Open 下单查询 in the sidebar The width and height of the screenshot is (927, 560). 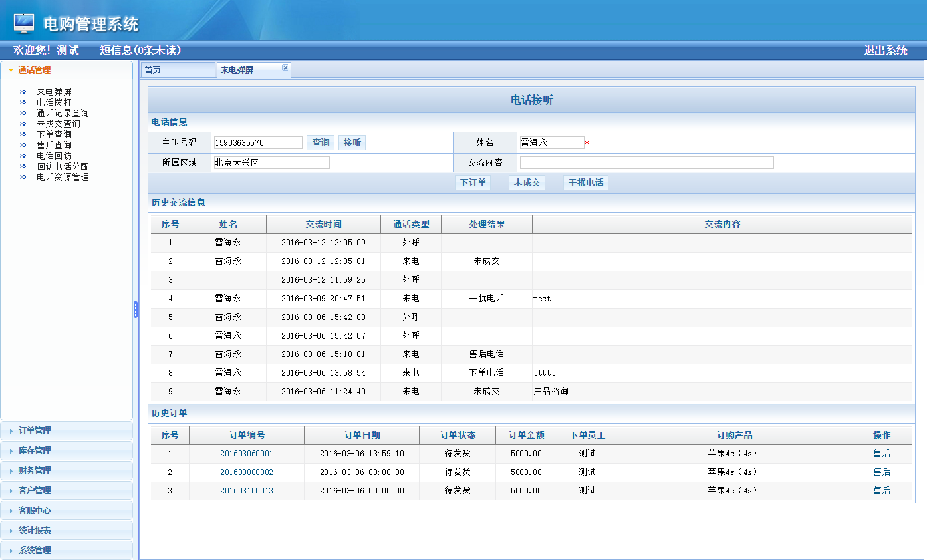click(x=54, y=134)
